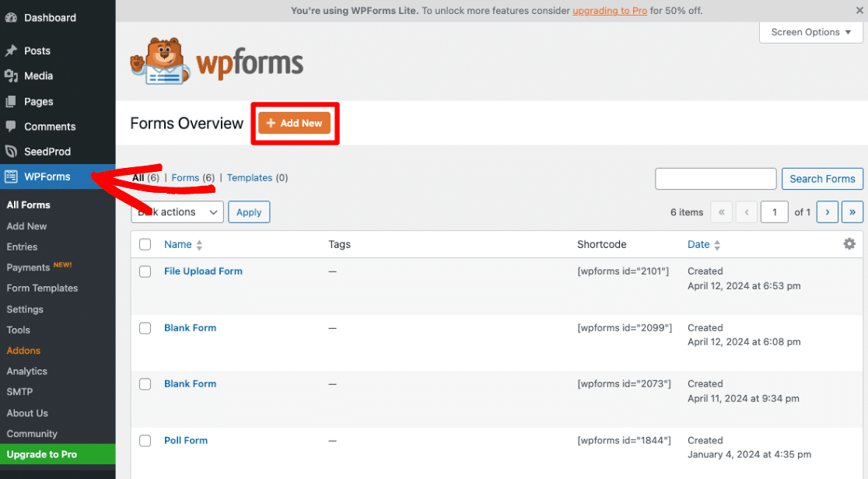Click the green Upgrade to Pro bar

click(42, 453)
